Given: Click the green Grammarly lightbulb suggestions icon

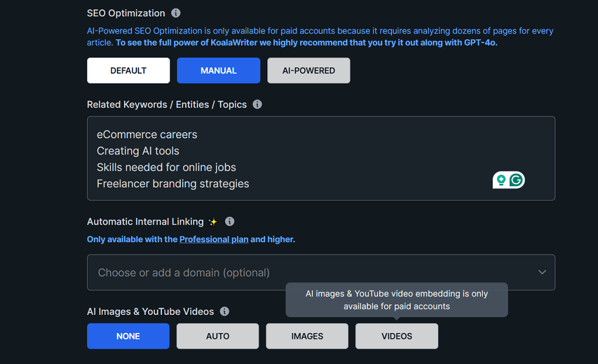Looking at the screenshot, I should (x=501, y=180).
